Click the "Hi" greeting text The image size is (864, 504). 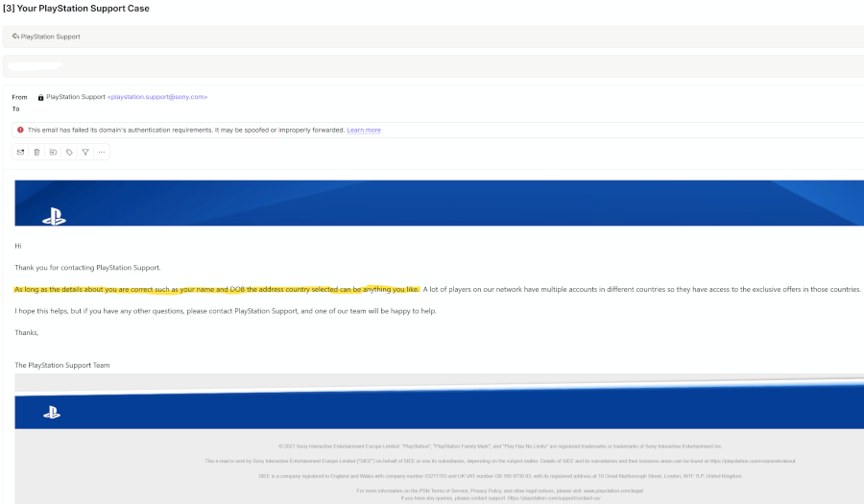pyautogui.click(x=18, y=246)
